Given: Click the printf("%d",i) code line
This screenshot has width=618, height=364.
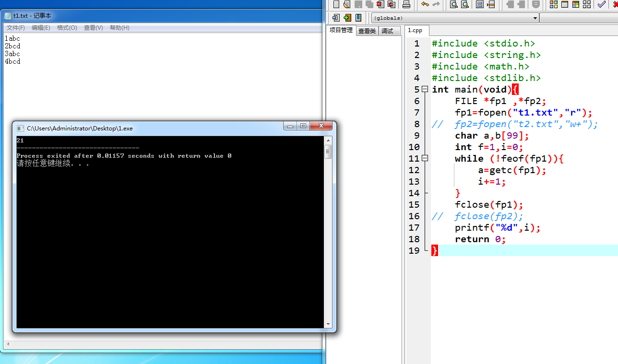Looking at the screenshot, I should click(x=498, y=227).
